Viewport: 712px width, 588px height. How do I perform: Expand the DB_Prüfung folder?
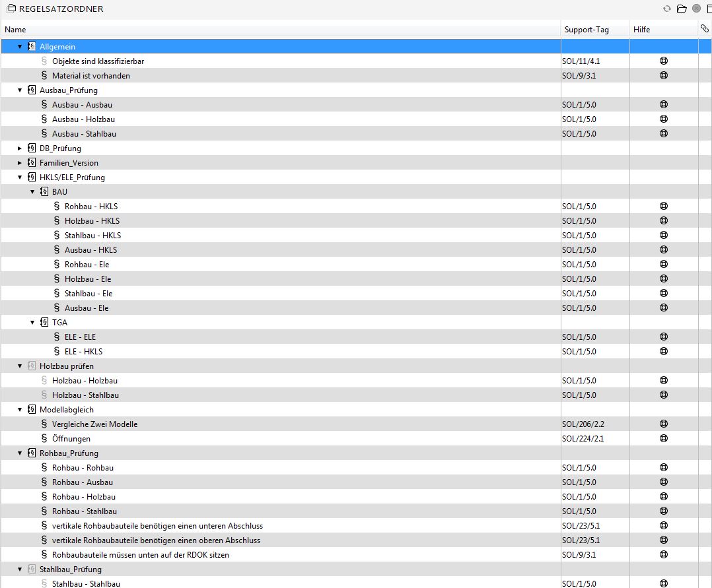click(x=20, y=148)
